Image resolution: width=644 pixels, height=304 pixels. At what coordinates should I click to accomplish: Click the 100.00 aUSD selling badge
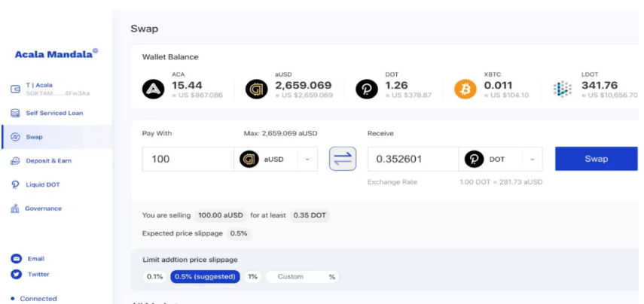[x=221, y=215]
